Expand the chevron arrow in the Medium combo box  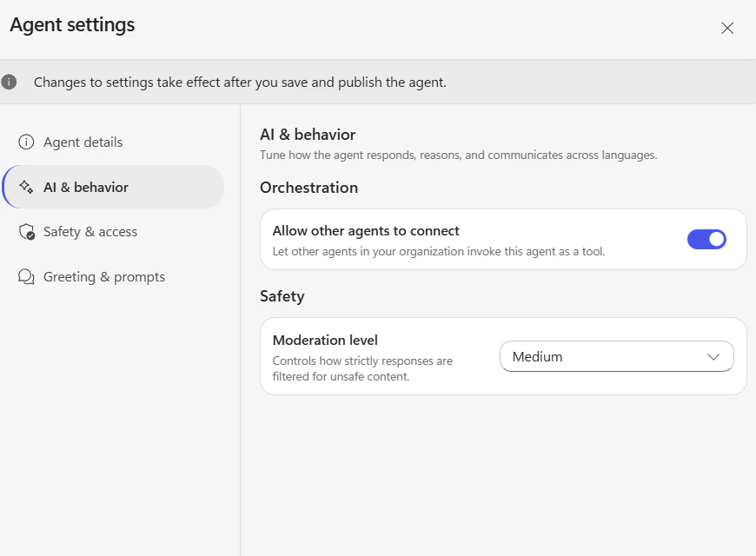coord(713,357)
